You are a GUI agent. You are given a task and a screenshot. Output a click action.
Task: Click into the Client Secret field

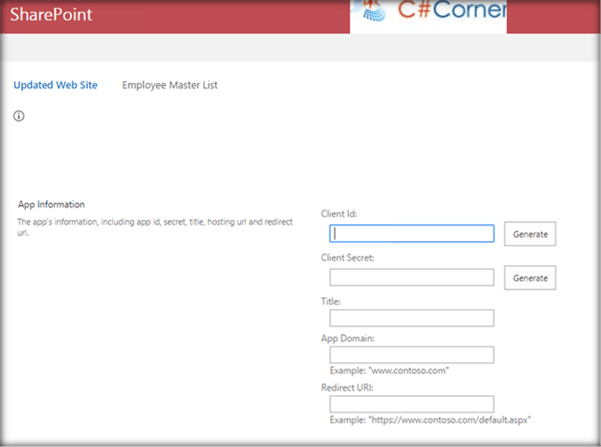pyautogui.click(x=412, y=277)
